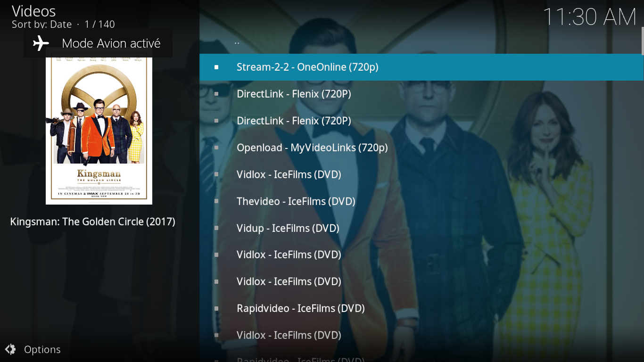The width and height of the screenshot is (644, 362).
Task: Go up via the '..' parent entry
Action: [421, 41]
